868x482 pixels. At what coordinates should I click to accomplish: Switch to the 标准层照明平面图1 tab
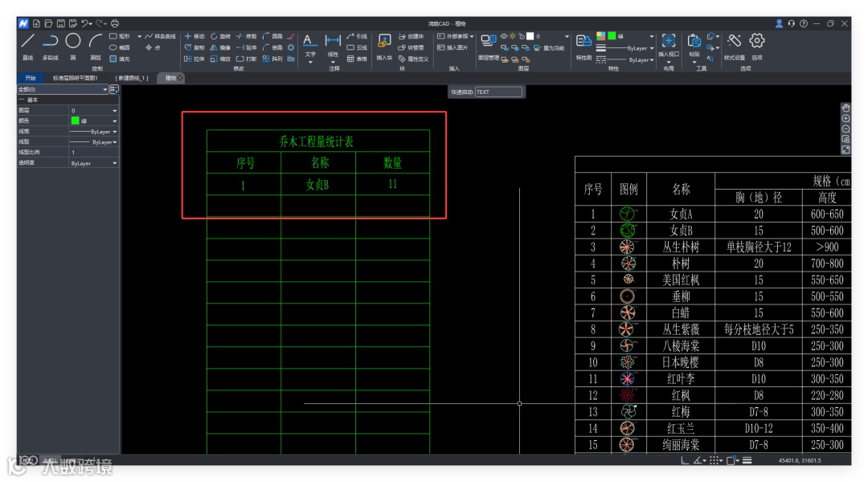(75, 78)
